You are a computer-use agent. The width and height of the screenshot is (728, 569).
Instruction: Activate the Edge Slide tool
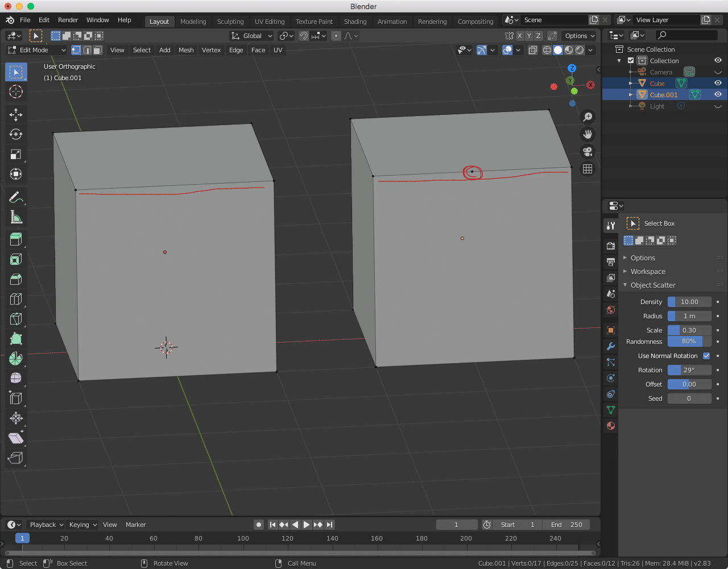[x=16, y=398]
